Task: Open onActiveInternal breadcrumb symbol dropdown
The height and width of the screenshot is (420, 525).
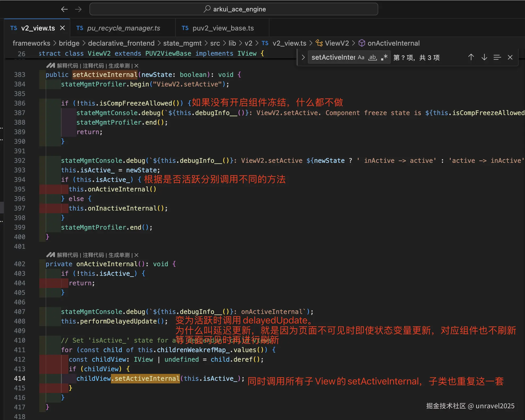Action: (393, 43)
